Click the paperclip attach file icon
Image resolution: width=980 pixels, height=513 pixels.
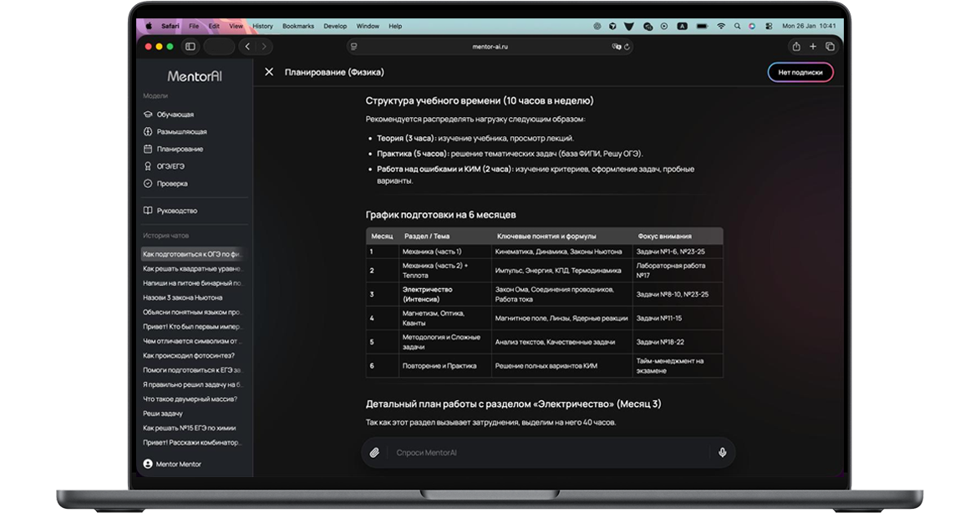coord(375,452)
